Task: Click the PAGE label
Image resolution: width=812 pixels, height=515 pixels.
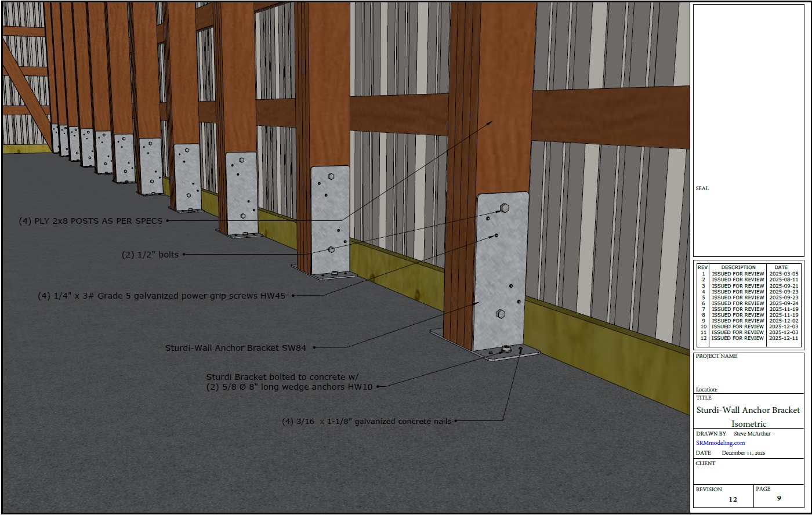Action: (763, 489)
